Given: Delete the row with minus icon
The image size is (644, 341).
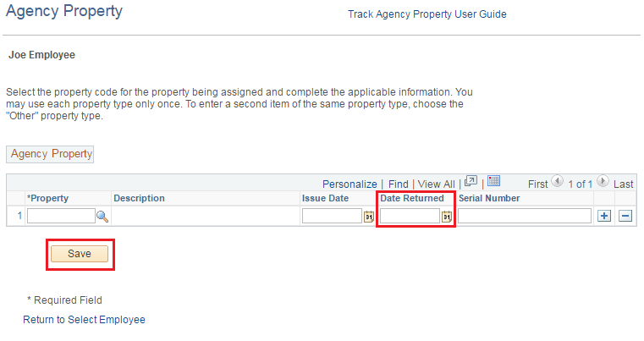Looking at the screenshot, I should click(x=625, y=217).
